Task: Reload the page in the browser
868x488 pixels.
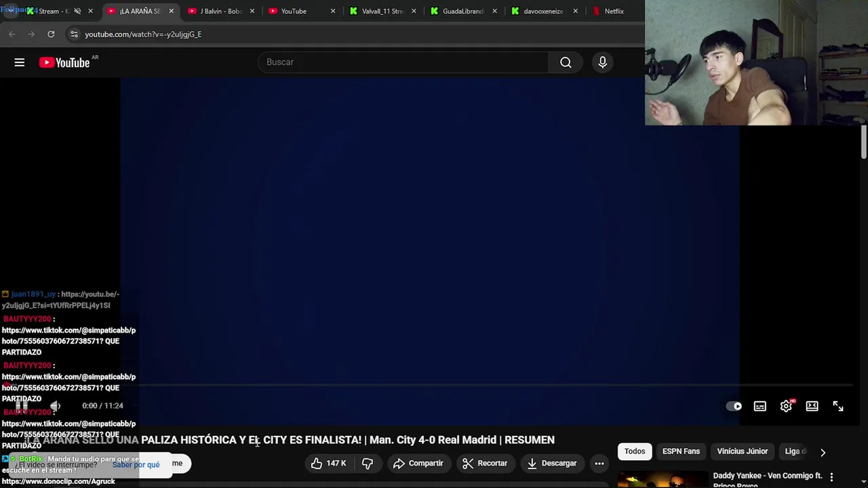Action: [51, 34]
